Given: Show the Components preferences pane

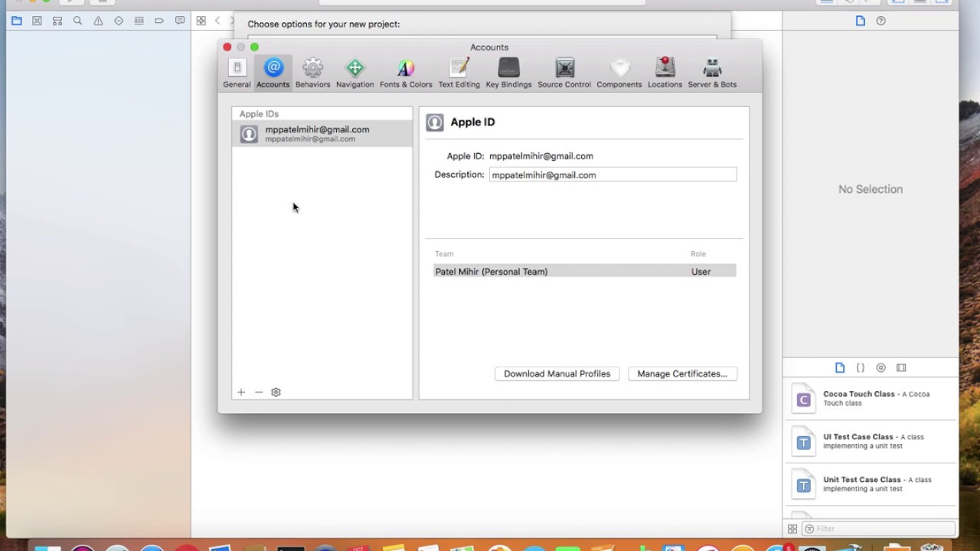Looking at the screenshot, I should (619, 73).
